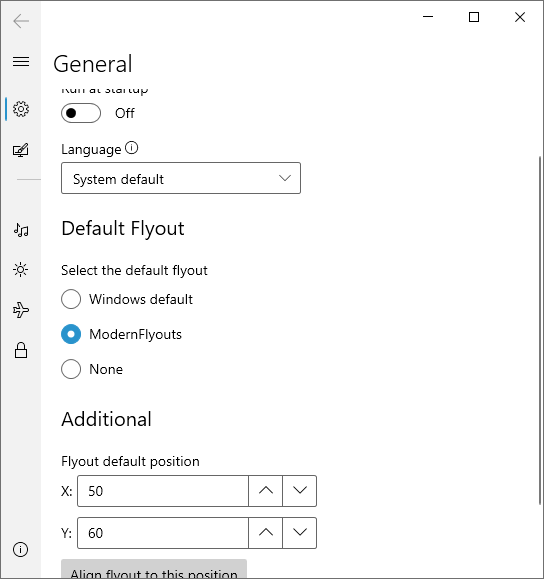Click the Y position input field
This screenshot has height=579, width=544.
tap(163, 533)
